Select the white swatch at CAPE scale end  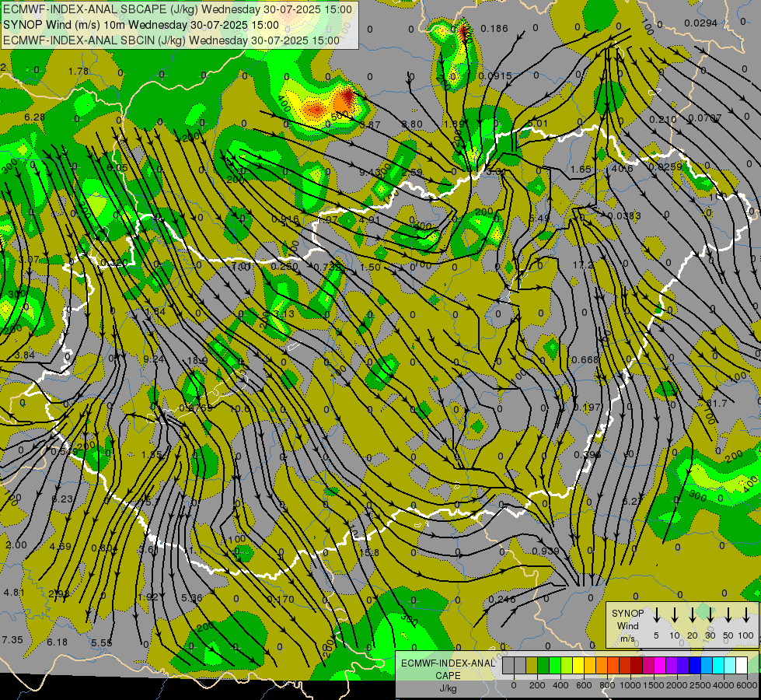click(741, 665)
